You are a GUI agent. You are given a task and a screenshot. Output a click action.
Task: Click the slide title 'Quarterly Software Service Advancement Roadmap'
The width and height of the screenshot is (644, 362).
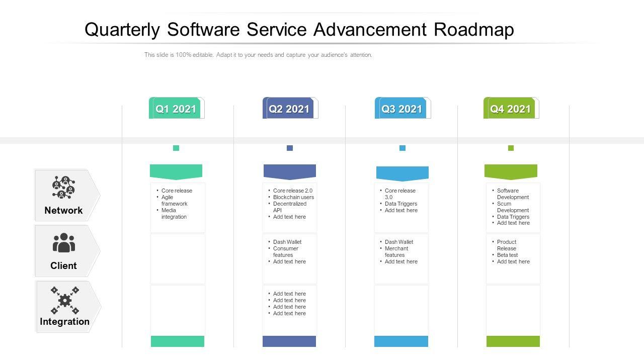click(299, 30)
